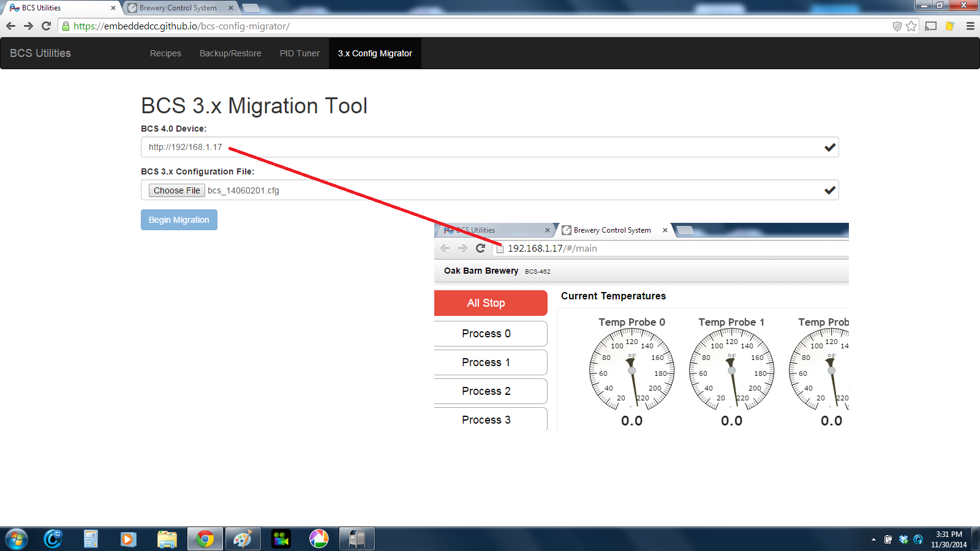Open Windows Media Player from taskbar
The image size is (980, 551).
pyautogui.click(x=128, y=539)
